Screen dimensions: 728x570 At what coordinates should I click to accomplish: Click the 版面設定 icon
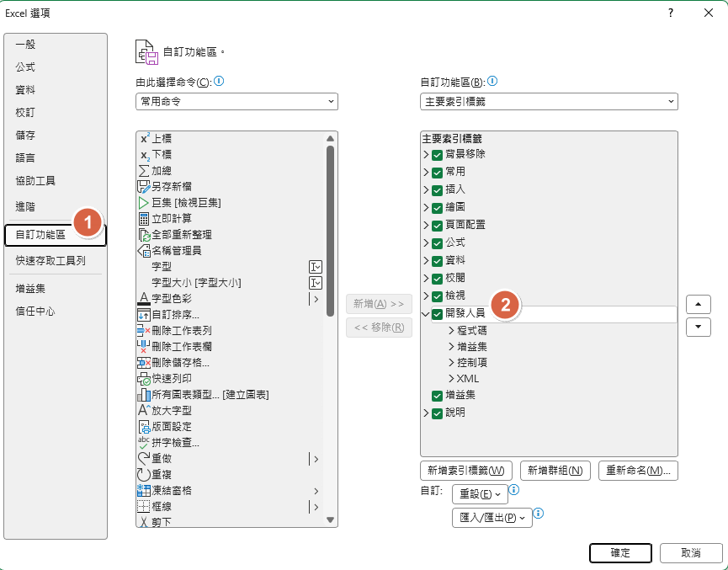(145, 427)
